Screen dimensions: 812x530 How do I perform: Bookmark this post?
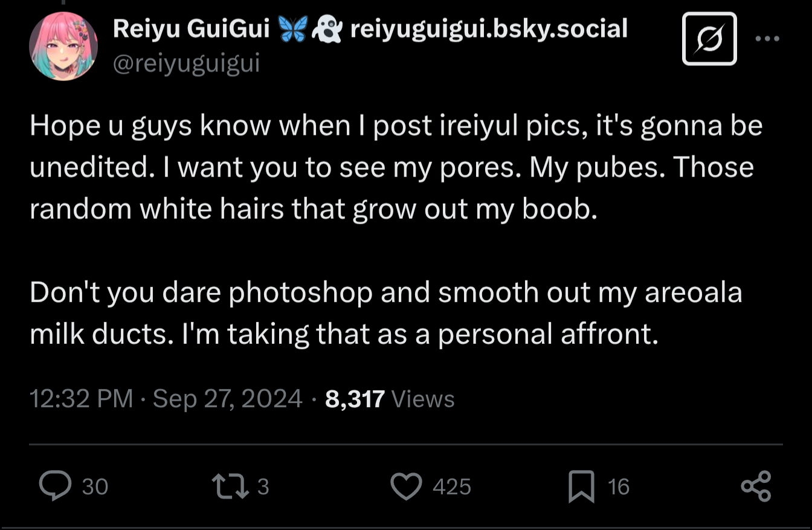tap(581, 486)
